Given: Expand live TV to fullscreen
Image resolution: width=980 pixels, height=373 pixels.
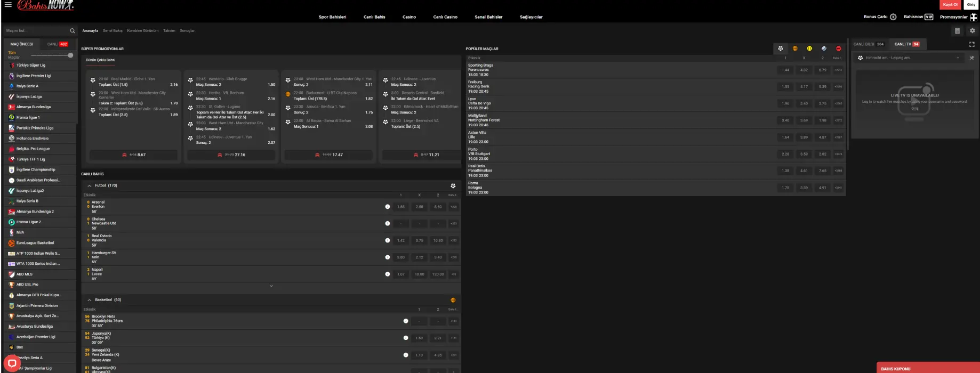Looking at the screenshot, I should tap(971, 44).
